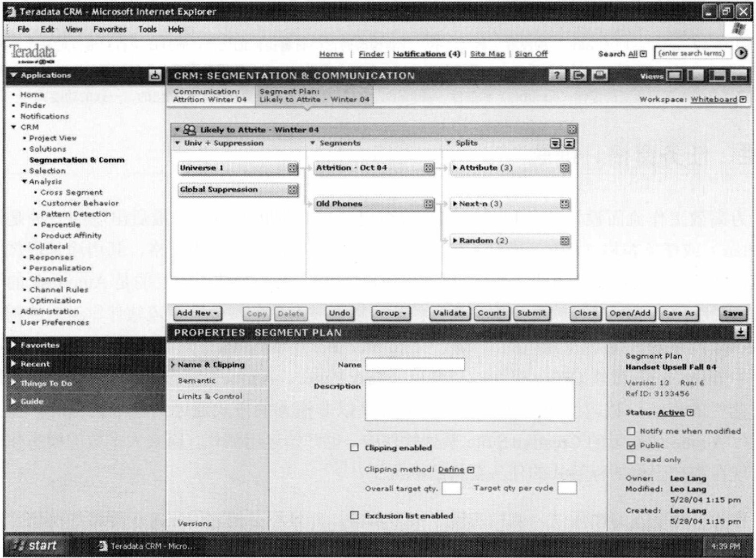This screenshot has width=756, height=558.
Task: Enable the Exclusion list enabled checkbox
Action: click(x=354, y=515)
